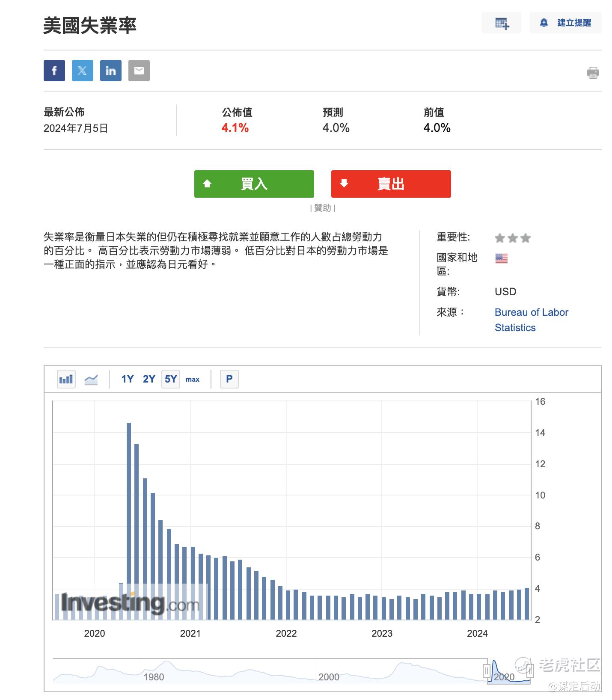This screenshot has height=700, width=612.
Task: Switch chart to line view
Action: (91, 379)
